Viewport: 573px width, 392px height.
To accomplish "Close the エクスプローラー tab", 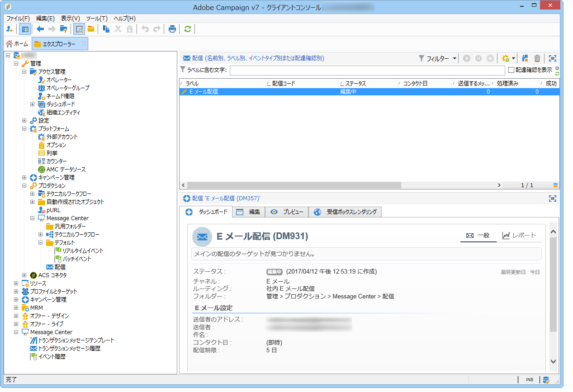I will tap(84, 44).
